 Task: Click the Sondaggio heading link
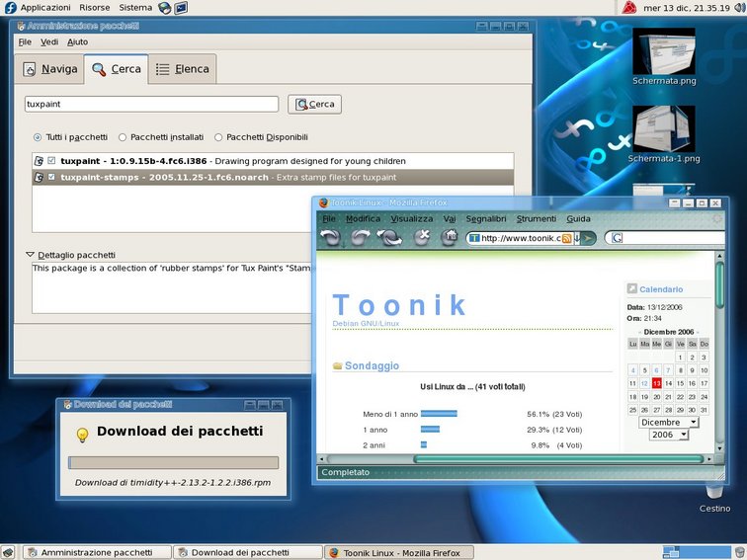point(372,365)
